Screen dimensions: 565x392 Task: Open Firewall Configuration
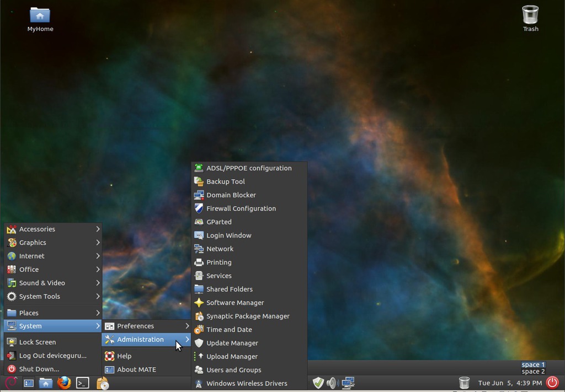249,208
